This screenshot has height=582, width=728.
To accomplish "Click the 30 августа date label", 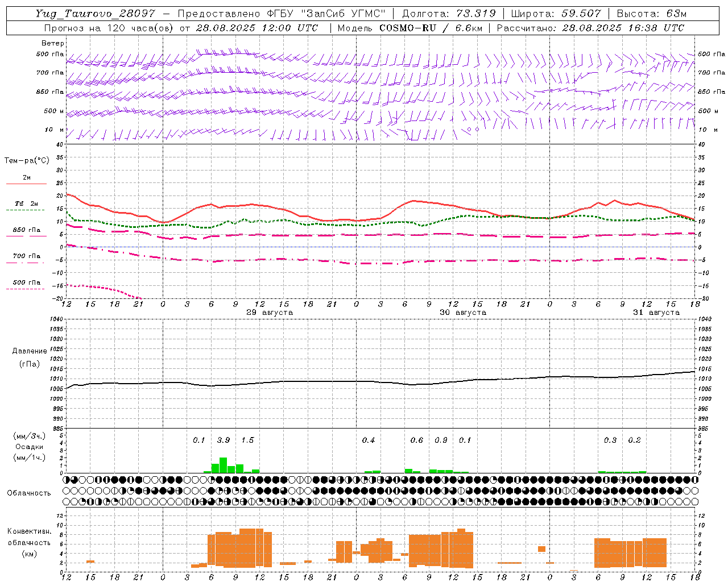I will [x=463, y=313].
